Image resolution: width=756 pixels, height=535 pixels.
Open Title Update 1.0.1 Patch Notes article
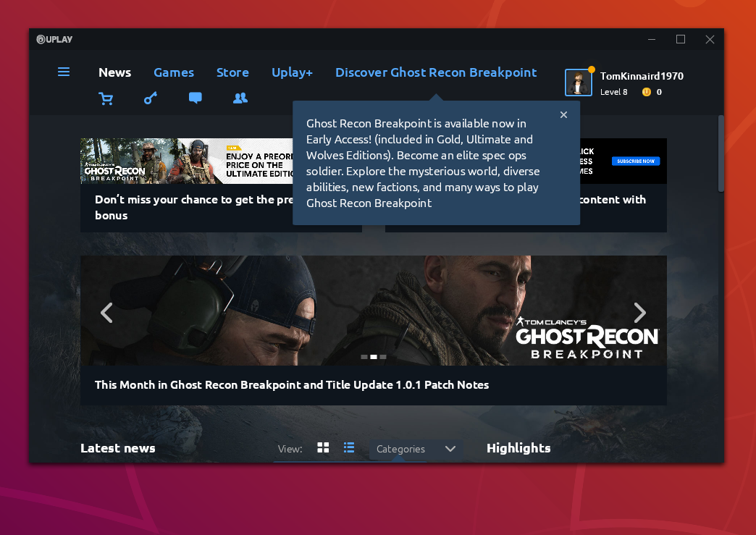(x=292, y=384)
